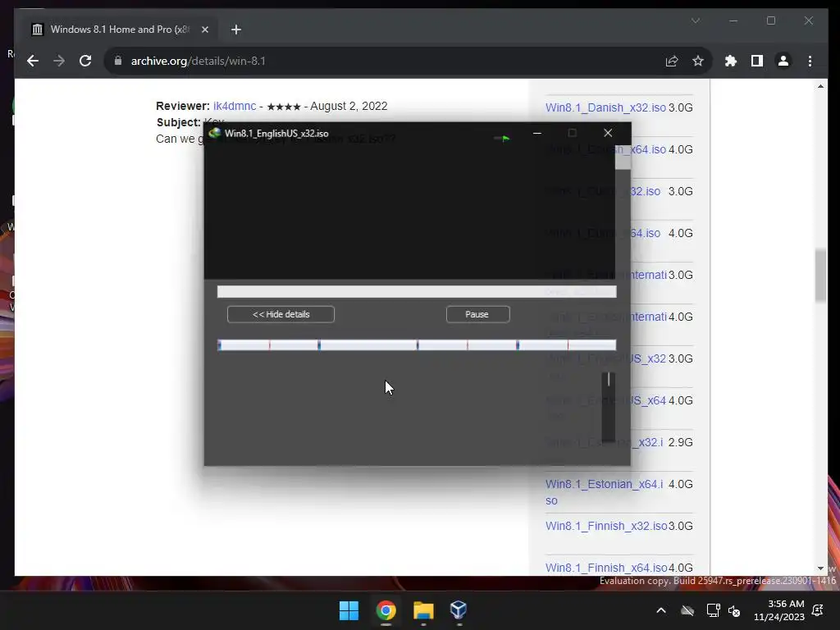Click the download progress bar
The image size is (840, 630).
(417, 292)
